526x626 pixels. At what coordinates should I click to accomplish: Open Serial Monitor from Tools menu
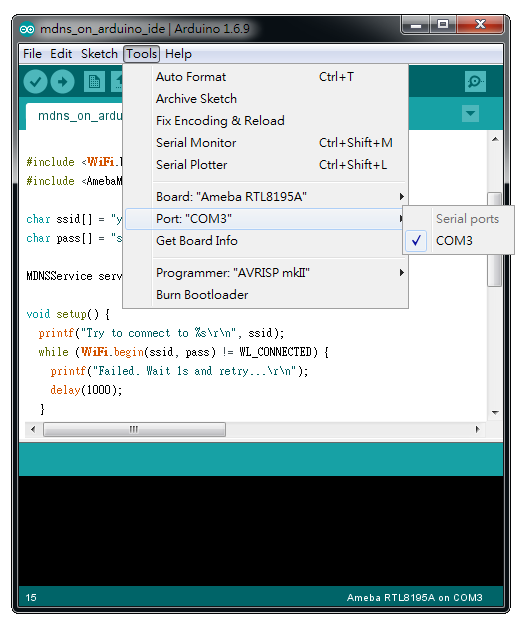pyautogui.click(x=266, y=143)
